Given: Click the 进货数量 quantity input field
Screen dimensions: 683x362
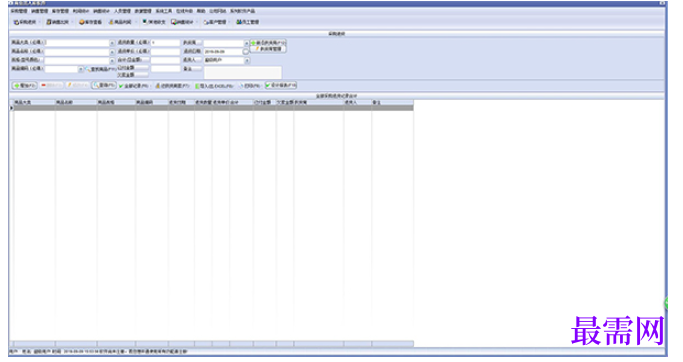Looking at the screenshot, I should click(x=165, y=43).
